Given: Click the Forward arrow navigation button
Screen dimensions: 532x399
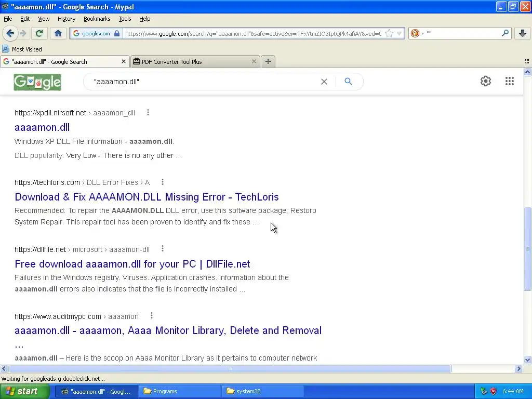Looking at the screenshot, I should click(x=23, y=33).
